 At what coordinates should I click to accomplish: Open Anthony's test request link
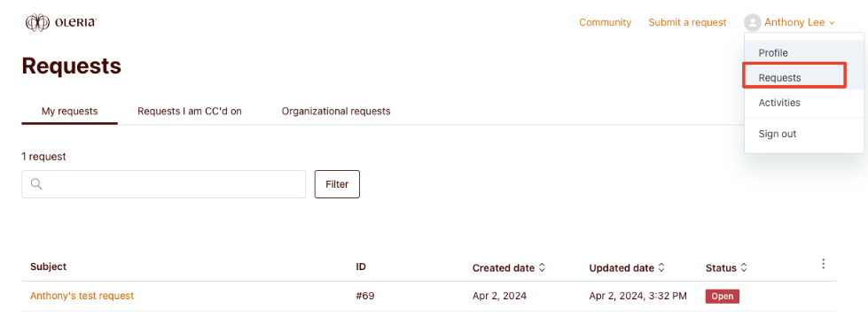(x=82, y=296)
